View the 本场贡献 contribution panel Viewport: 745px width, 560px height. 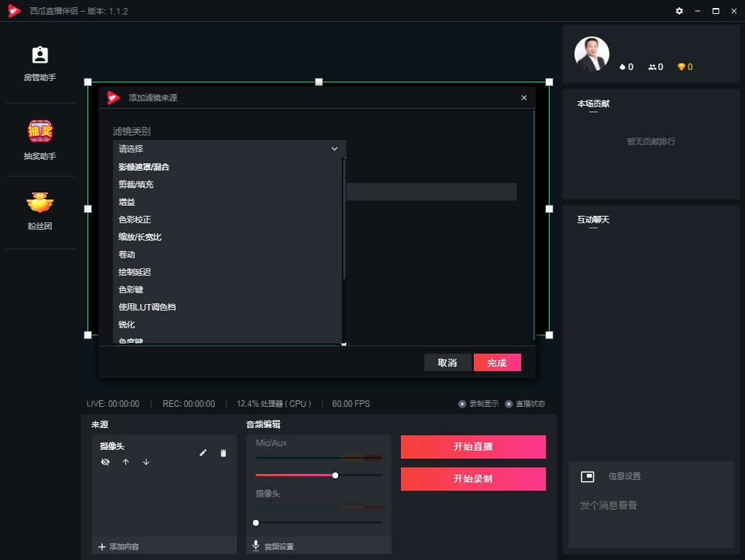(593, 104)
